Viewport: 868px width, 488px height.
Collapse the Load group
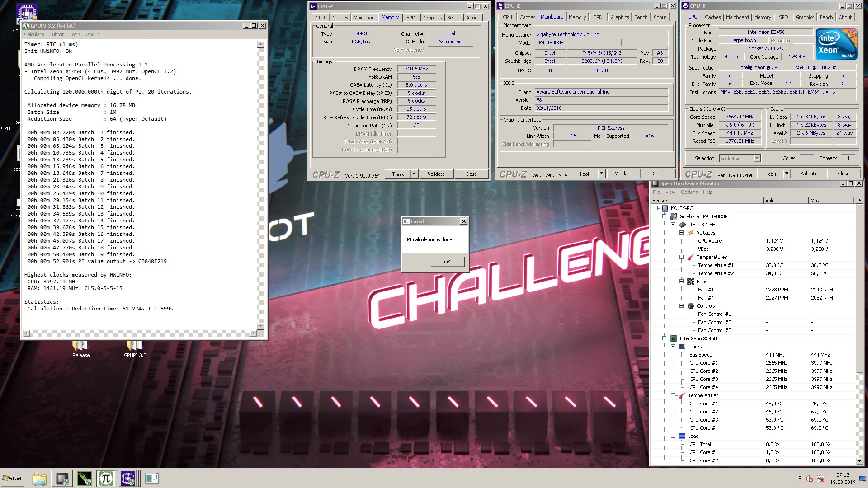click(673, 436)
